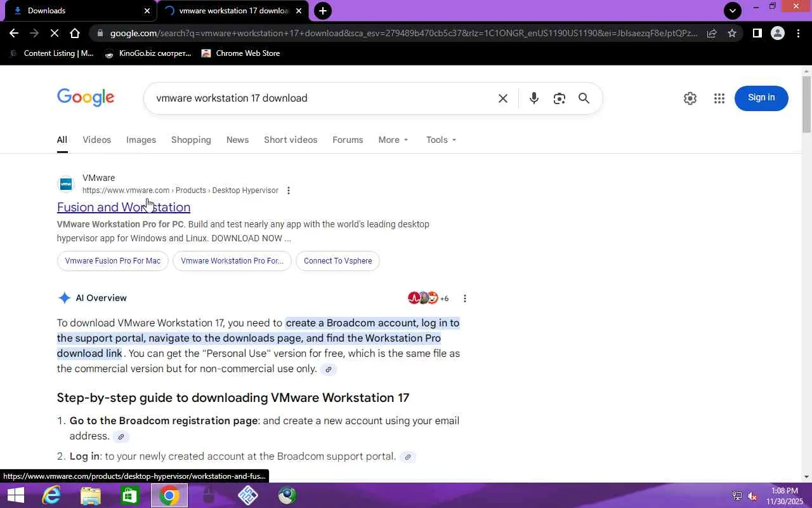The height and width of the screenshot is (508, 812).
Task: Clear the Google search box
Action: point(503,98)
